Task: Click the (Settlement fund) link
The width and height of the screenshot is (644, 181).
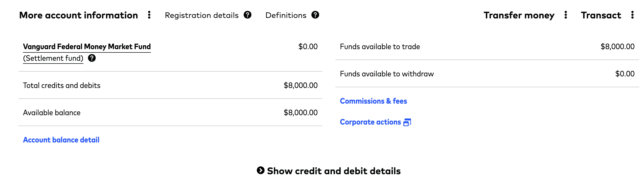Action: pos(53,58)
